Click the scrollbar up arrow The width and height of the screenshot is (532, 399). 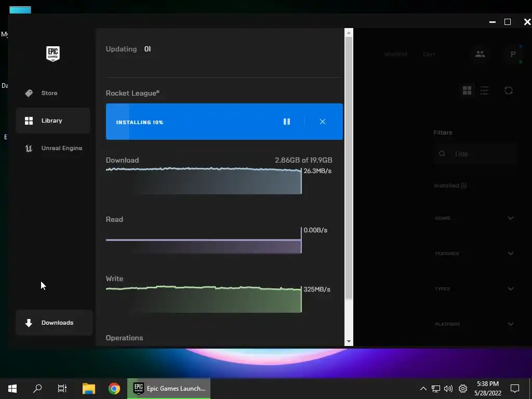(349, 33)
